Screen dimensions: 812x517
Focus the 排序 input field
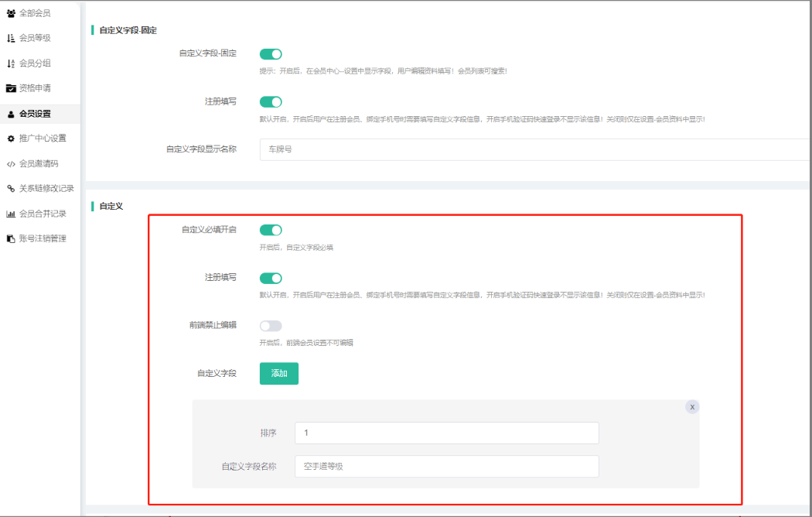[x=446, y=433]
